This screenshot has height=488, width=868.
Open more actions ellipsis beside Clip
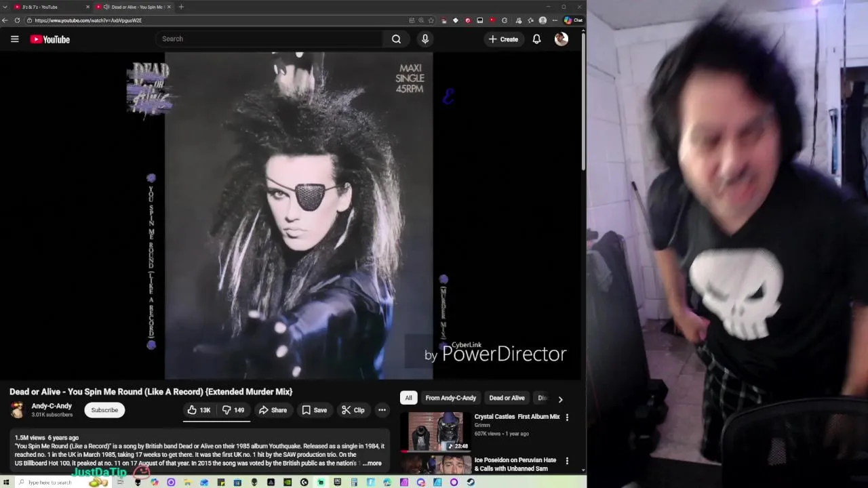coord(382,410)
